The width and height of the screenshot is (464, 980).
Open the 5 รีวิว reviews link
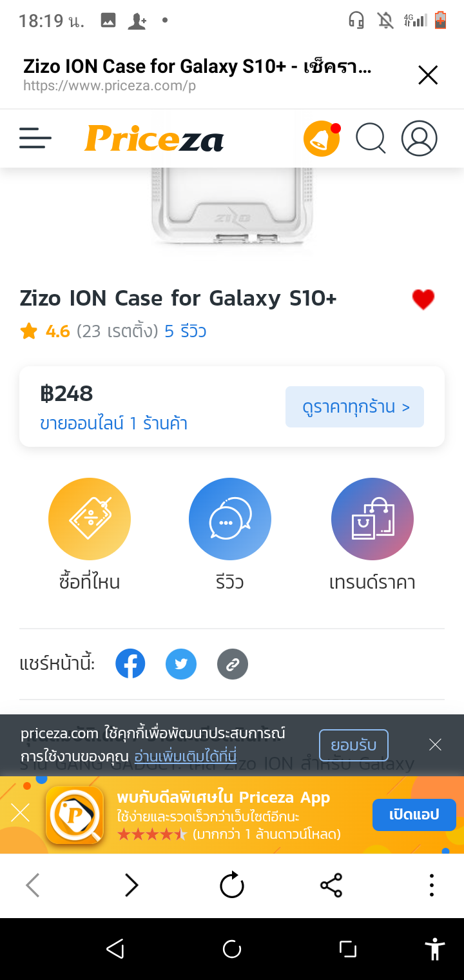click(x=186, y=331)
